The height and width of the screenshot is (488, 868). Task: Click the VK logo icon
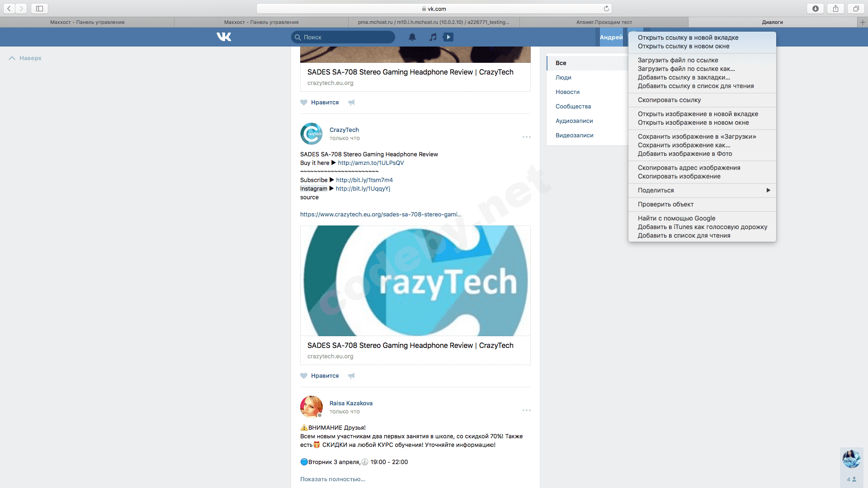224,37
